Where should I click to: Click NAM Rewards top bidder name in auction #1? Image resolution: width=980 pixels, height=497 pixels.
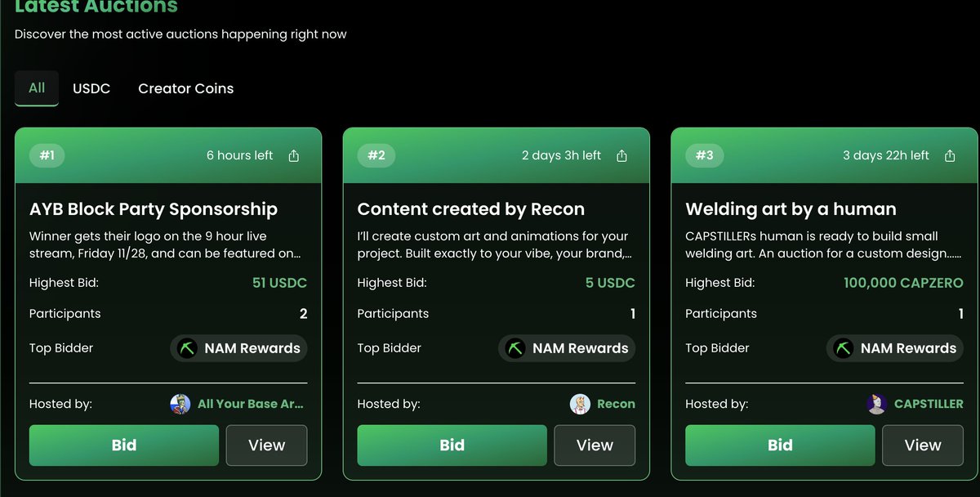coord(252,348)
